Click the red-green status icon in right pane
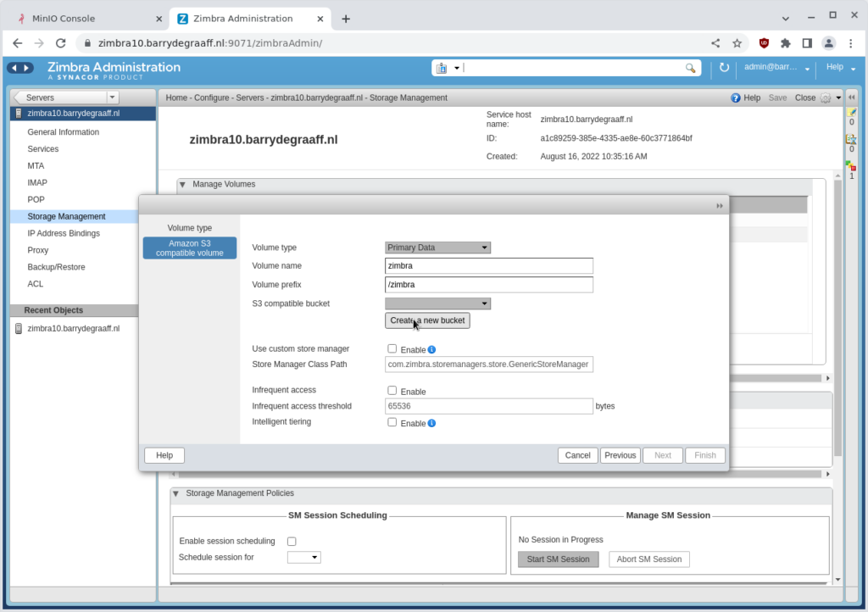 851,166
